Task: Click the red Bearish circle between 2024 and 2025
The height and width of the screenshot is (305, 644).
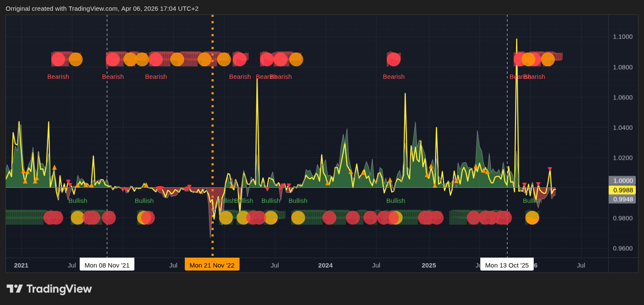Action: (x=394, y=59)
